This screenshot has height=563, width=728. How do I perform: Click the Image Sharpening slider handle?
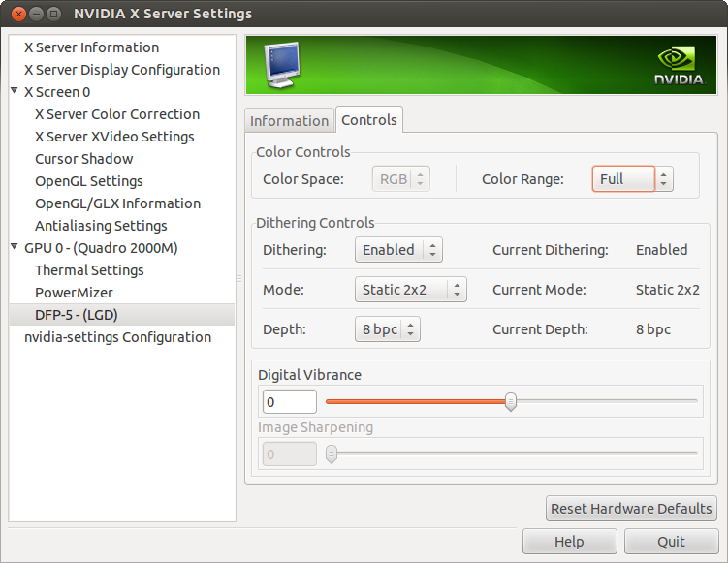[x=331, y=454]
